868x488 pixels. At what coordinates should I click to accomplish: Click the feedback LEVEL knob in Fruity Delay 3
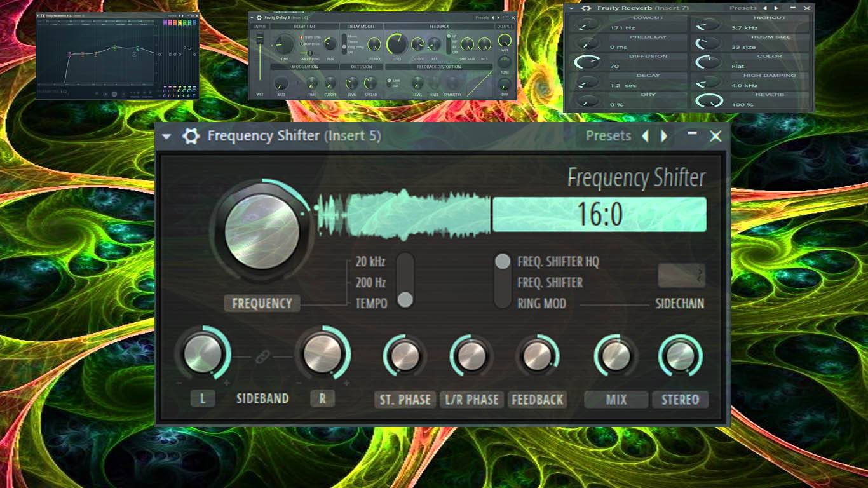click(397, 44)
